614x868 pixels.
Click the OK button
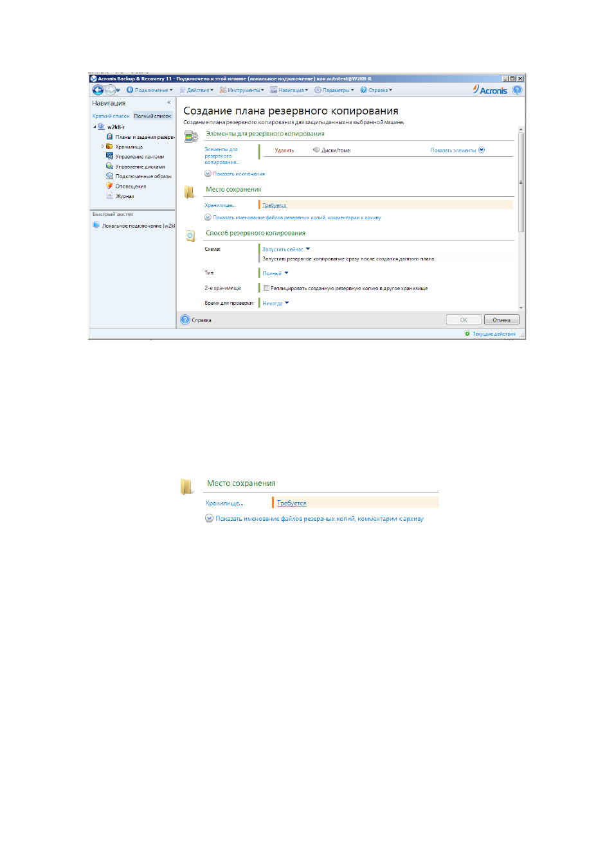pos(464,320)
